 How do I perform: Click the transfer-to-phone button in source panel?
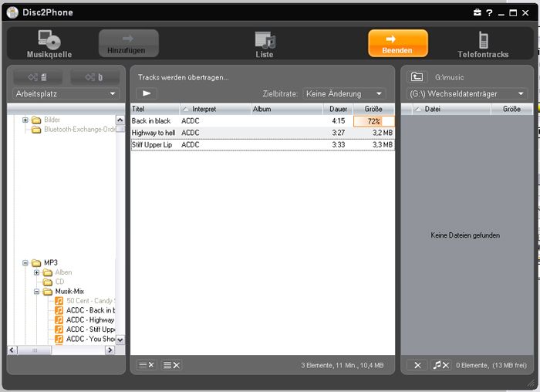(95, 77)
